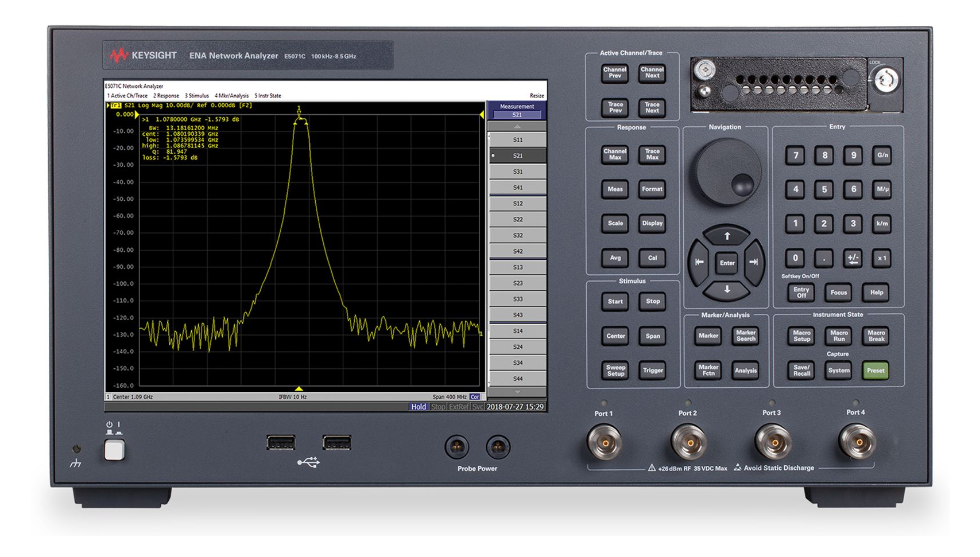Stop macro with Macro Break key
The width and height of the screenshot is (980, 557).
tap(876, 336)
